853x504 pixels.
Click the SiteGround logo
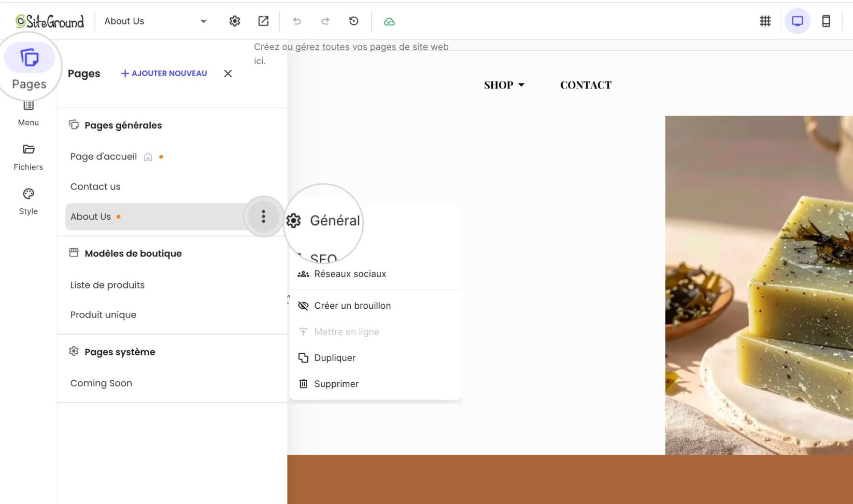tap(50, 21)
